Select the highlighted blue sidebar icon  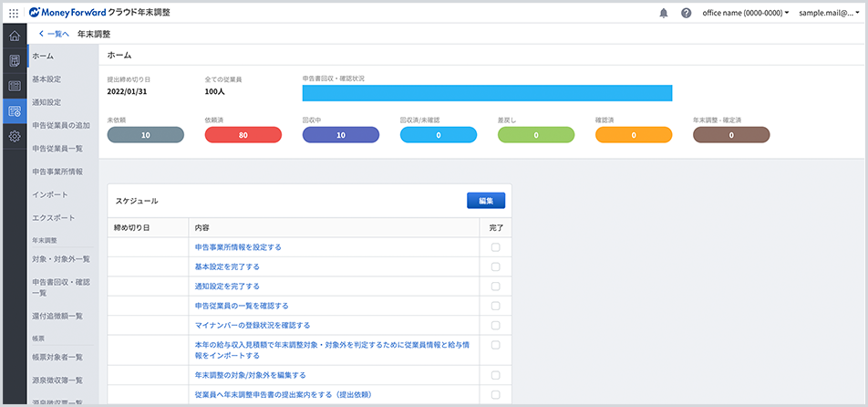pos(14,111)
